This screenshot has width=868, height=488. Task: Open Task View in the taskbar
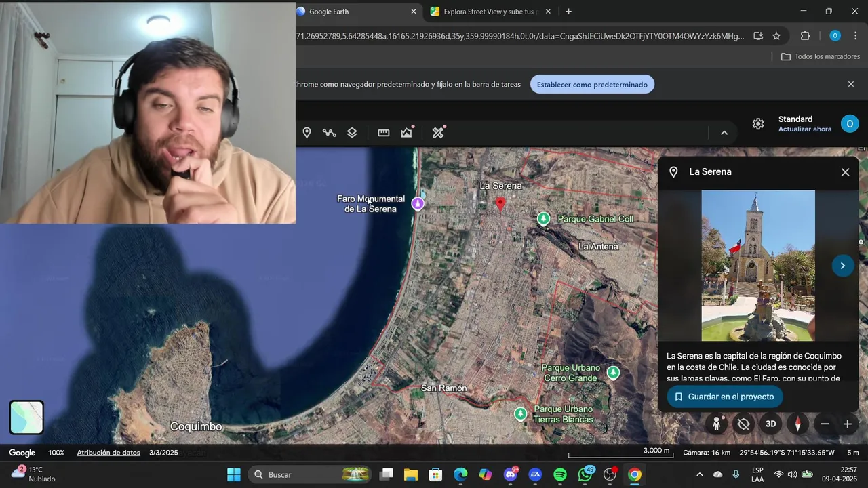pos(386,474)
